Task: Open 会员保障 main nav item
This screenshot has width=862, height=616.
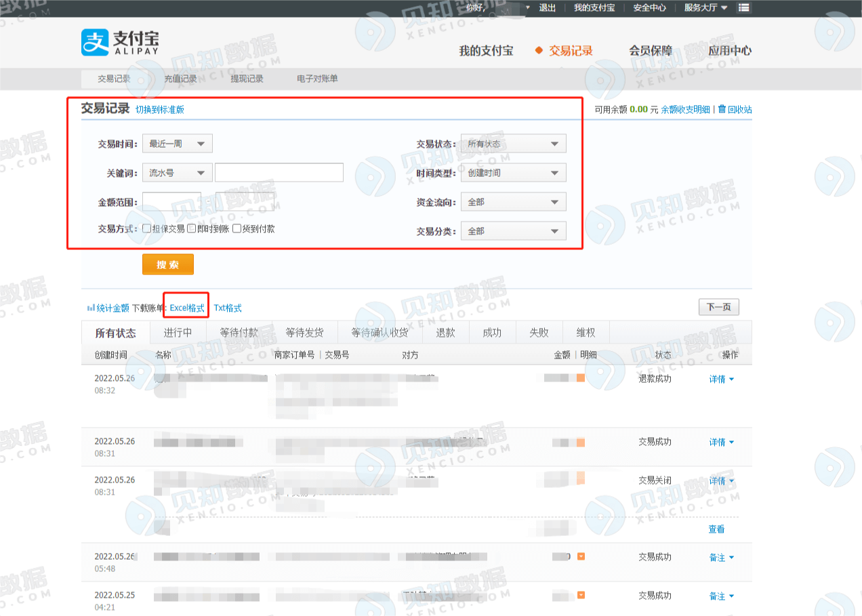Action: point(651,51)
